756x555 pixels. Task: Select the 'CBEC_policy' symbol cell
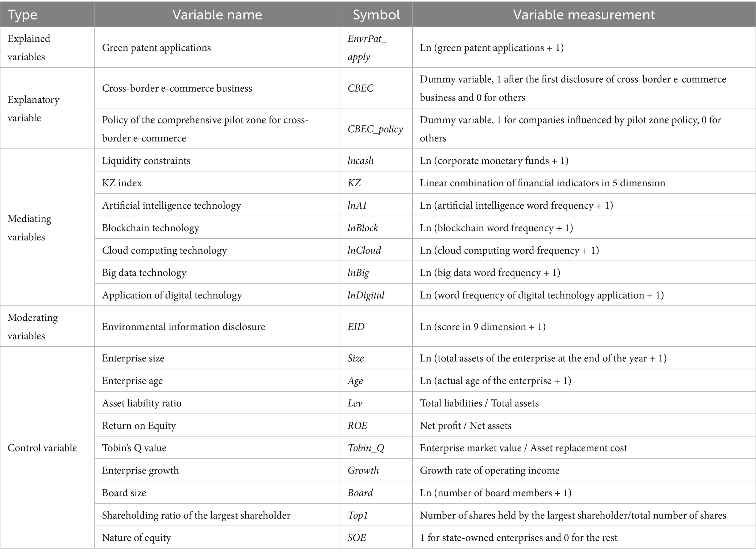coord(375,129)
